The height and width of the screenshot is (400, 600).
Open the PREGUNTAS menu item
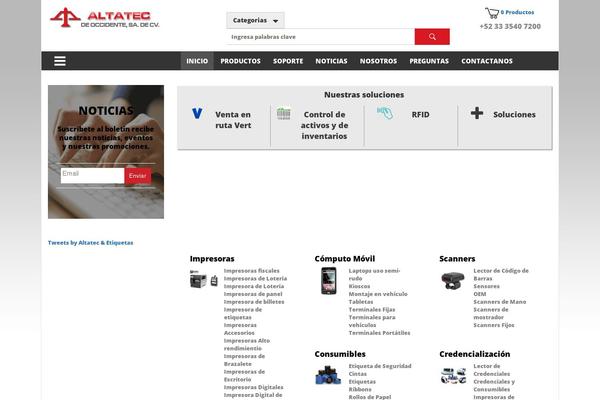click(429, 61)
